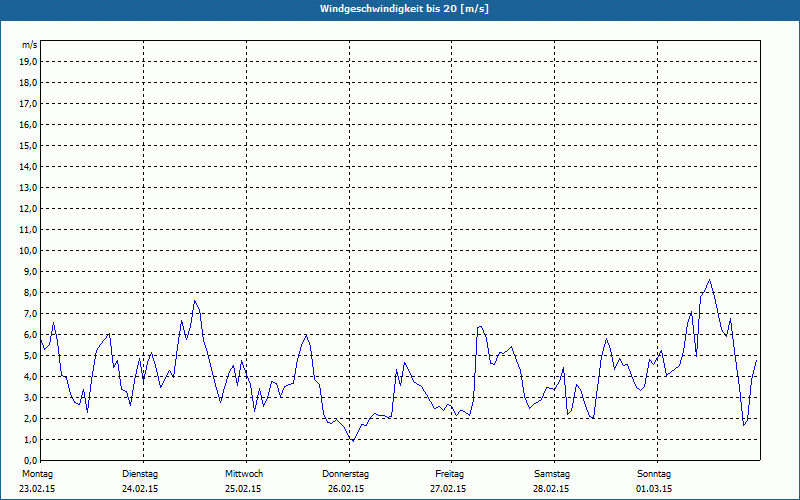Click the m/s unit label

pyautogui.click(x=29, y=45)
